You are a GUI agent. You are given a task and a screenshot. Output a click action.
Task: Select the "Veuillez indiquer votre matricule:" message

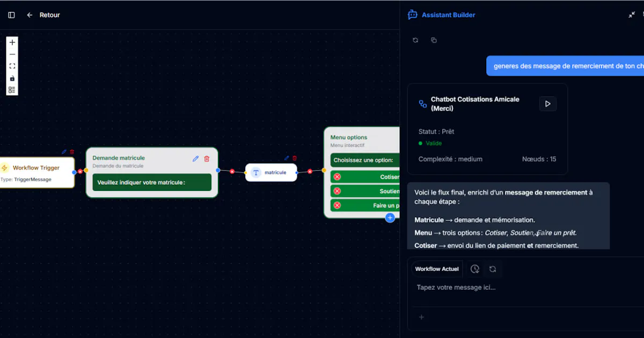[x=152, y=182]
